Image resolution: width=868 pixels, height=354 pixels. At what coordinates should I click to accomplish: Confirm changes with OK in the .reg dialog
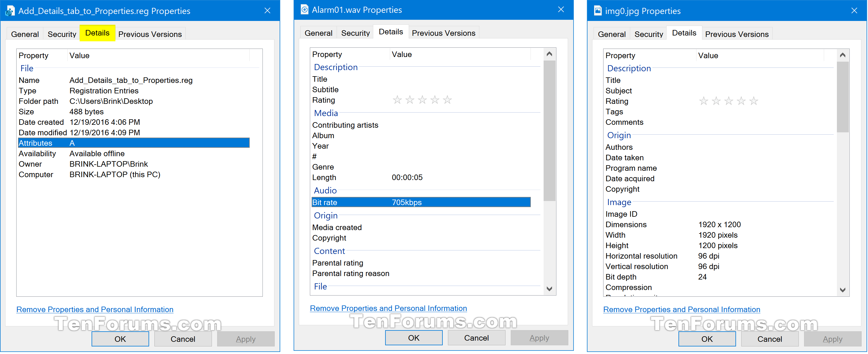pos(120,339)
